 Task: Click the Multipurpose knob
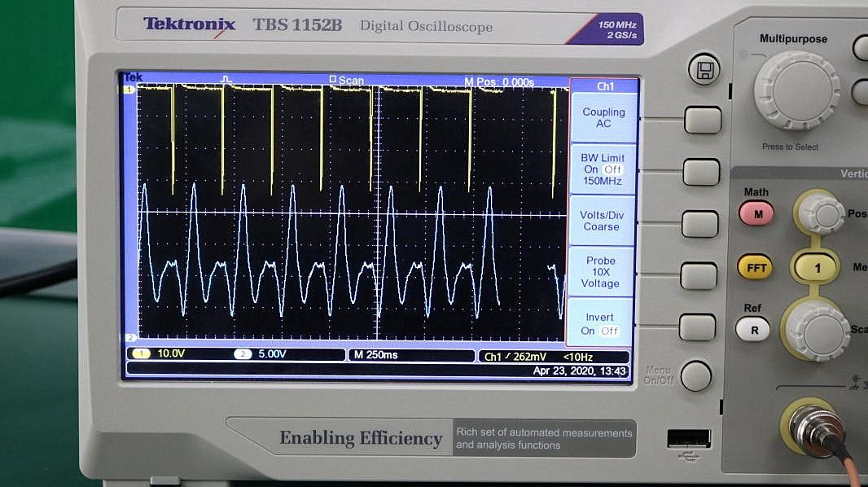[x=796, y=90]
